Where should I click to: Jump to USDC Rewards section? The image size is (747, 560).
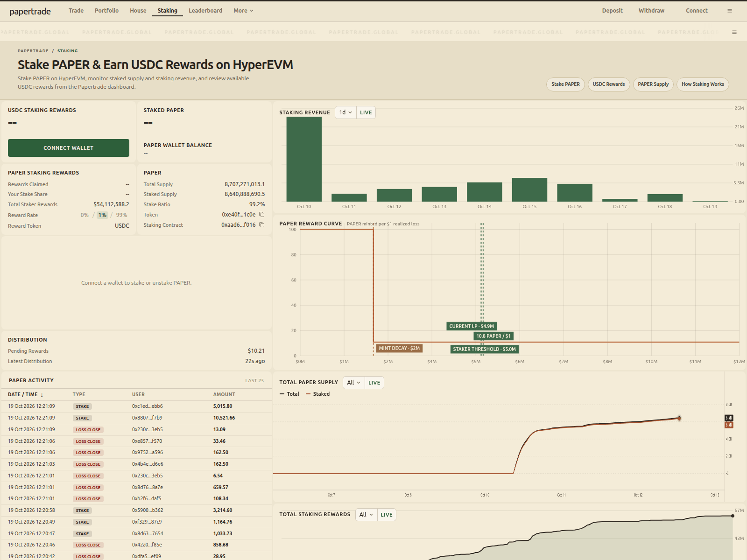click(609, 84)
